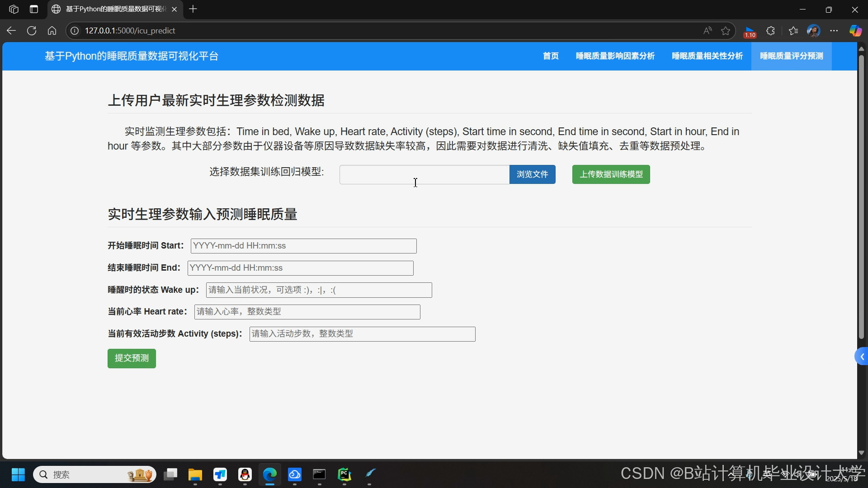Open 睡眠质量影响因素分析 nav tab
The height and width of the screenshot is (488, 868).
click(x=615, y=56)
